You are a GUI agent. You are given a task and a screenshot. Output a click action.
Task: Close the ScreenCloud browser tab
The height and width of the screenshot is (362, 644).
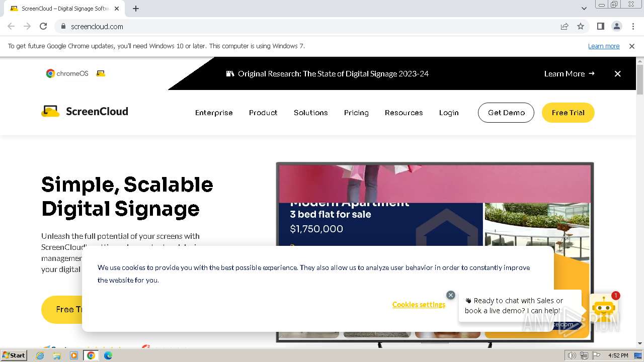pos(117,9)
